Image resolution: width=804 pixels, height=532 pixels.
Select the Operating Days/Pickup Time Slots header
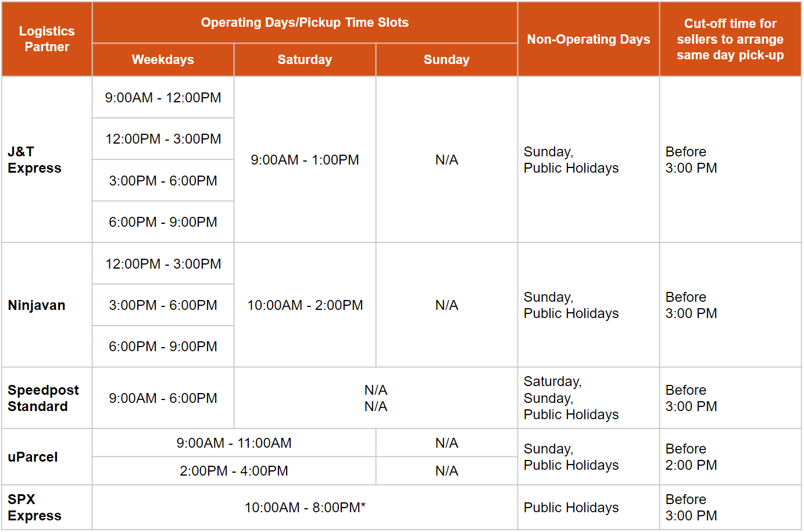[x=305, y=23]
